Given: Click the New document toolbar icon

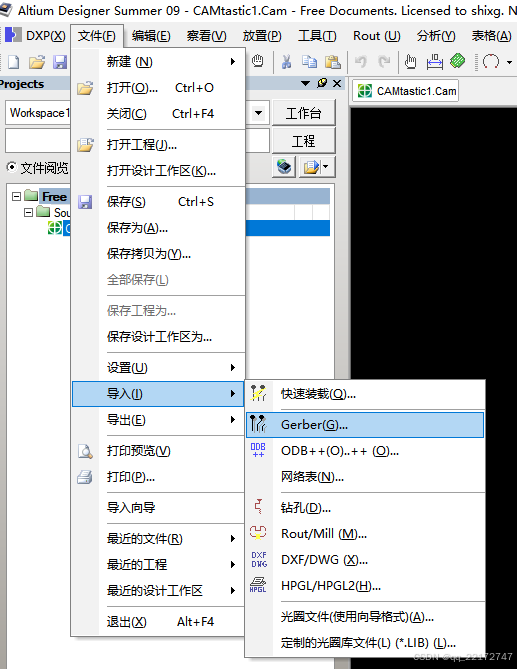Looking at the screenshot, I should [x=14, y=62].
